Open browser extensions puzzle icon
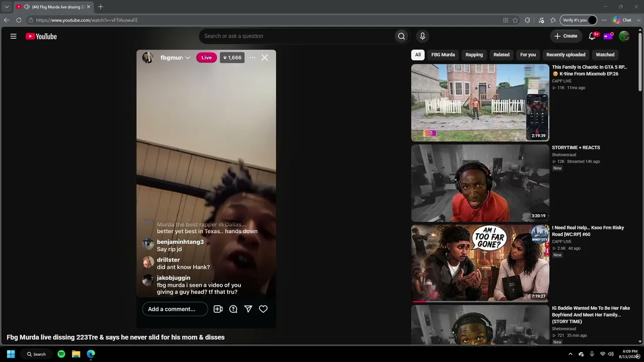Image resolution: width=644 pixels, height=362 pixels. [x=527, y=20]
